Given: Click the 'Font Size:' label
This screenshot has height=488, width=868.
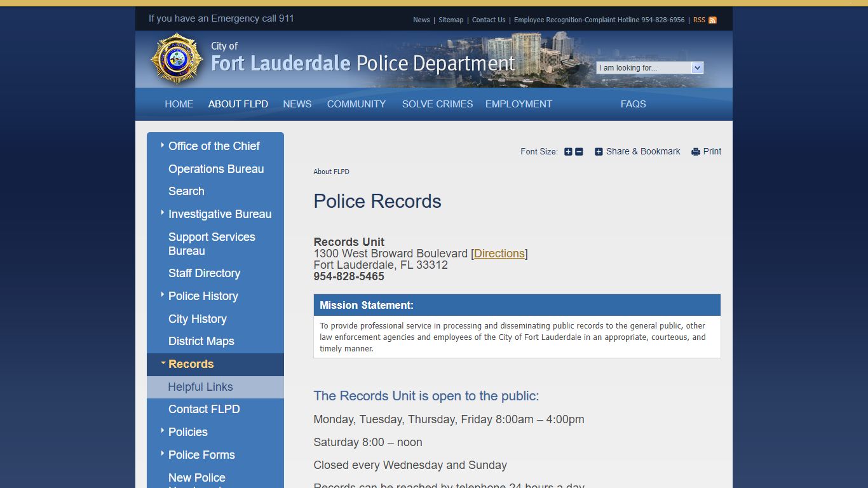Looking at the screenshot, I should (x=539, y=151).
